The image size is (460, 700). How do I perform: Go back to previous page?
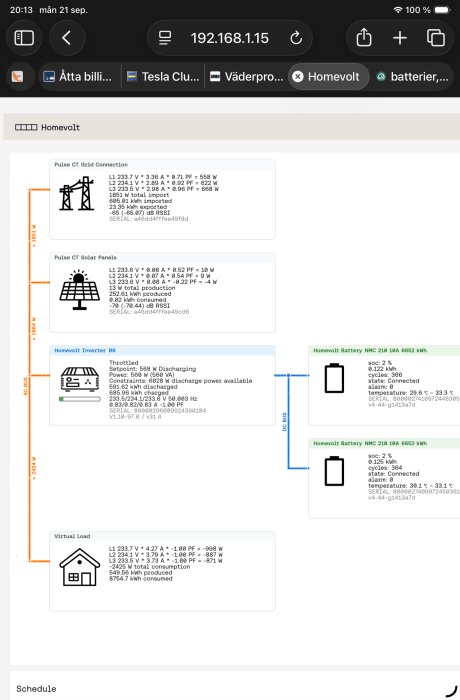[x=67, y=38]
